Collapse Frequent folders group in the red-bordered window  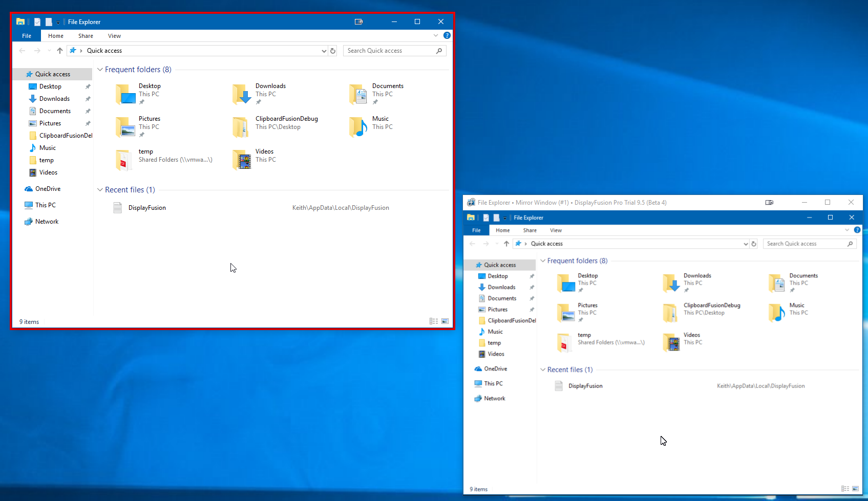point(100,70)
